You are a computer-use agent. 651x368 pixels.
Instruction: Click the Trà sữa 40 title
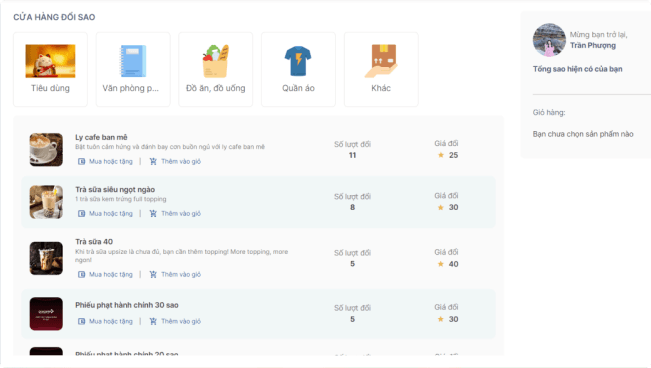(94, 242)
